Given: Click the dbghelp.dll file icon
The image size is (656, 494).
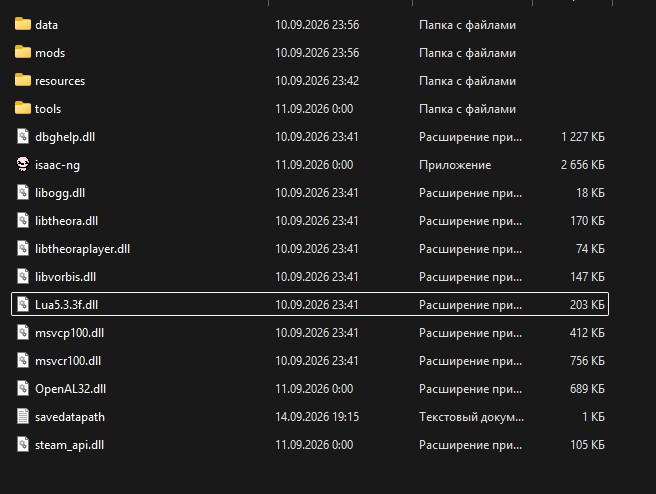Looking at the screenshot, I should (x=23, y=136).
